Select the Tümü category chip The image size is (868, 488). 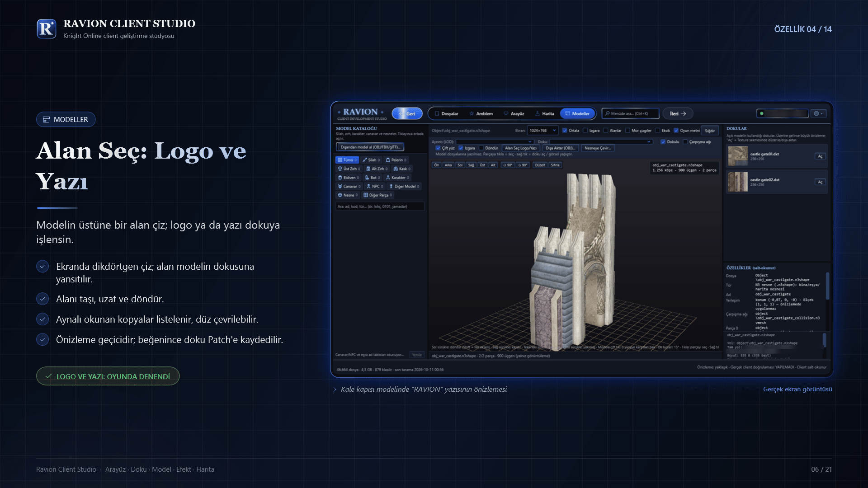[x=347, y=160]
